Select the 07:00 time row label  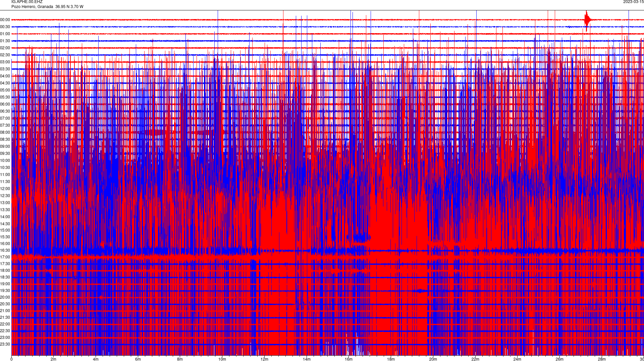[5, 118]
